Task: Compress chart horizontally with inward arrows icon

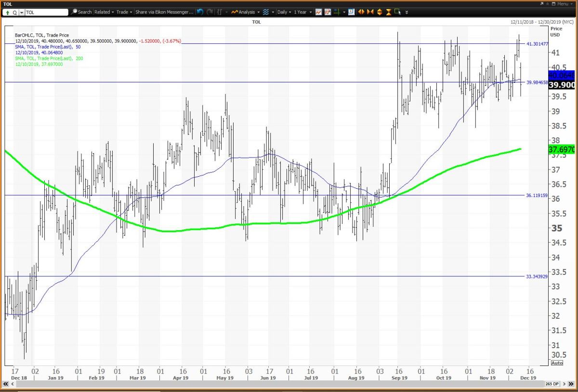Action: click(x=369, y=12)
